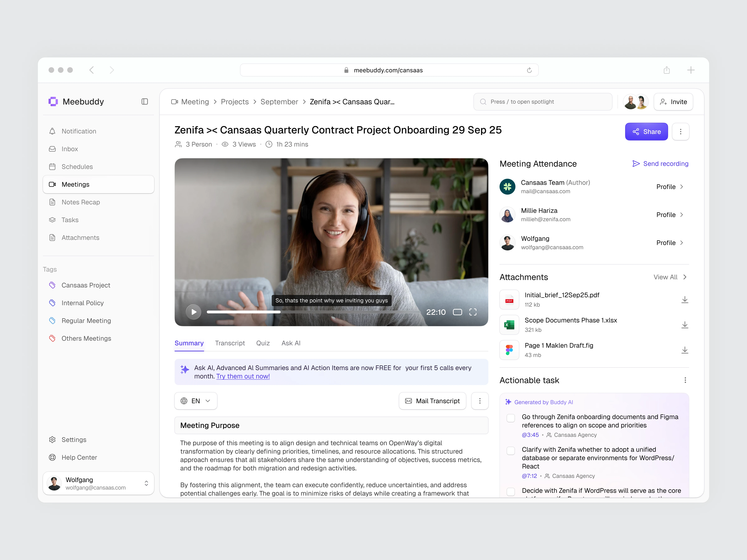Click the Share button
The width and height of the screenshot is (747, 560).
click(x=646, y=132)
